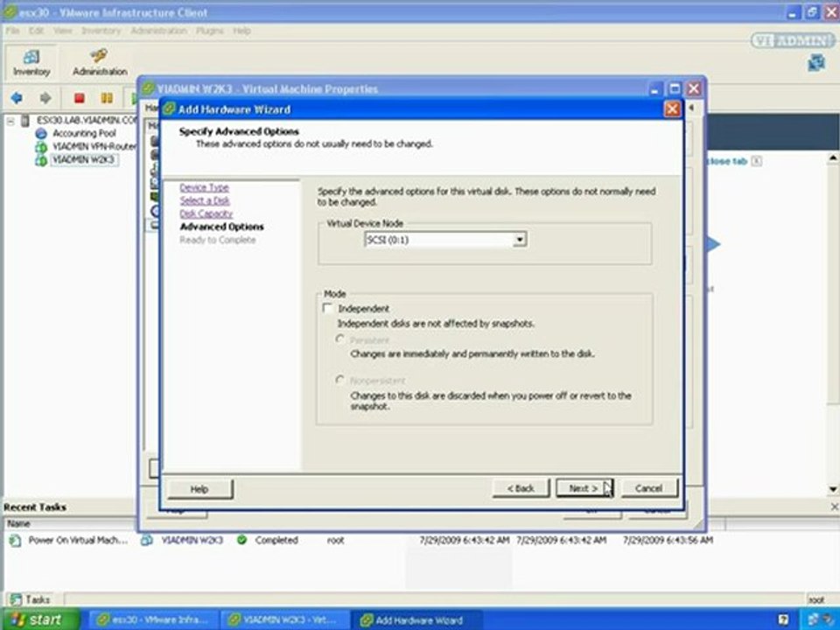Viewport: 840px width, 630px height.
Task: Click the Tasks icon in status bar
Action: coord(16,599)
